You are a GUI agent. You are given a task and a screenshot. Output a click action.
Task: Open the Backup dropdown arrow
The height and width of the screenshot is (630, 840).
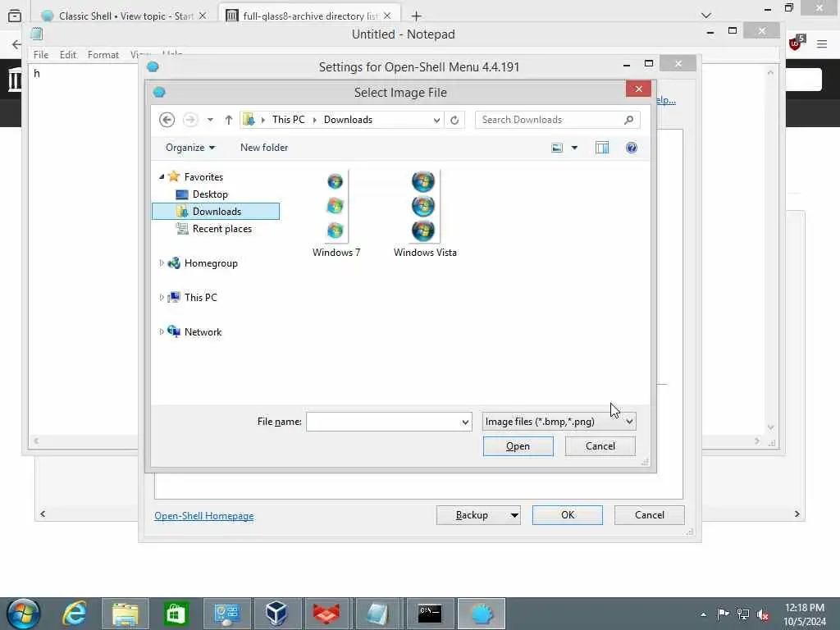[514, 515]
